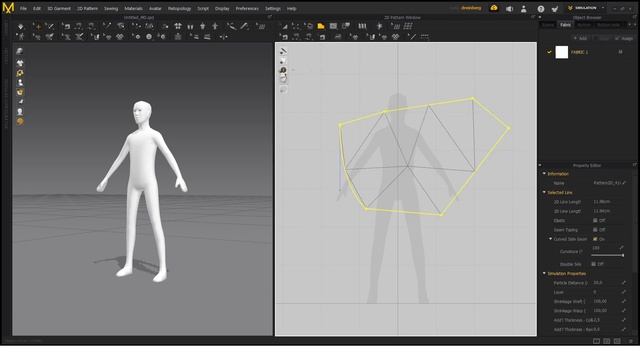Click the Particle Distance value field
The height and width of the screenshot is (360, 640).
coord(605,282)
